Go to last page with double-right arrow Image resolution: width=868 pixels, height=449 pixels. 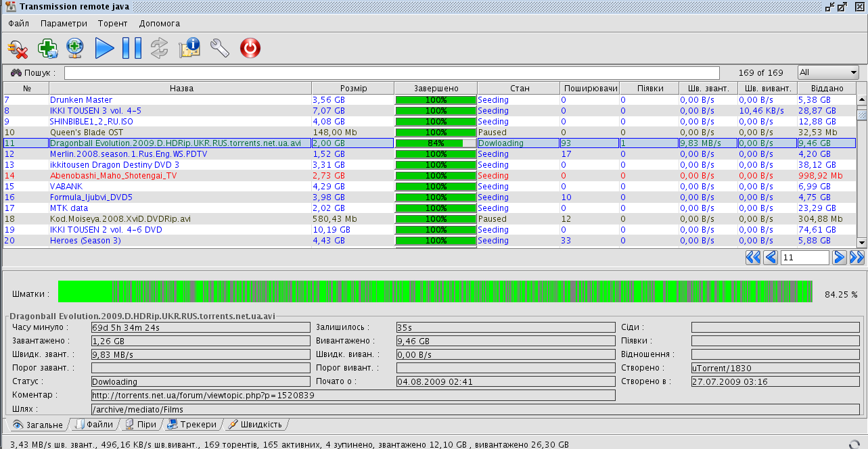click(x=857, y=257)
